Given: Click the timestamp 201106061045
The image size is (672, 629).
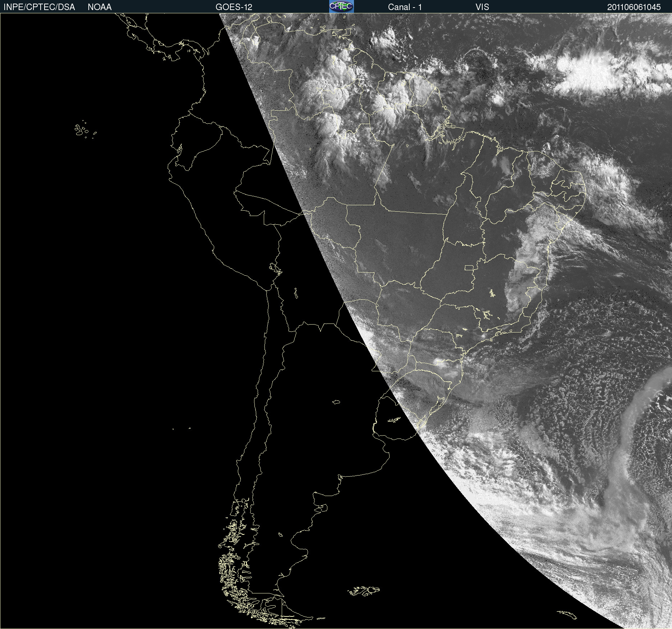Looking at the screenshot, I should coord(634,7).
